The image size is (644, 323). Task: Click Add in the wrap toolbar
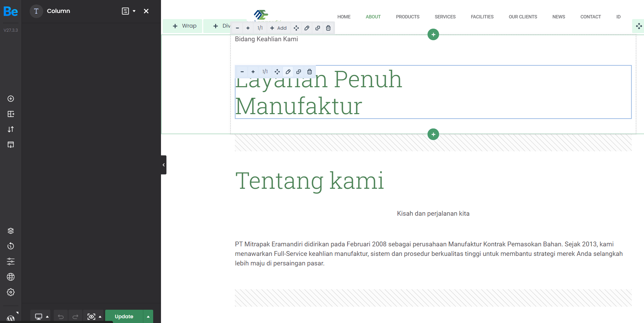tap(278, 28)
